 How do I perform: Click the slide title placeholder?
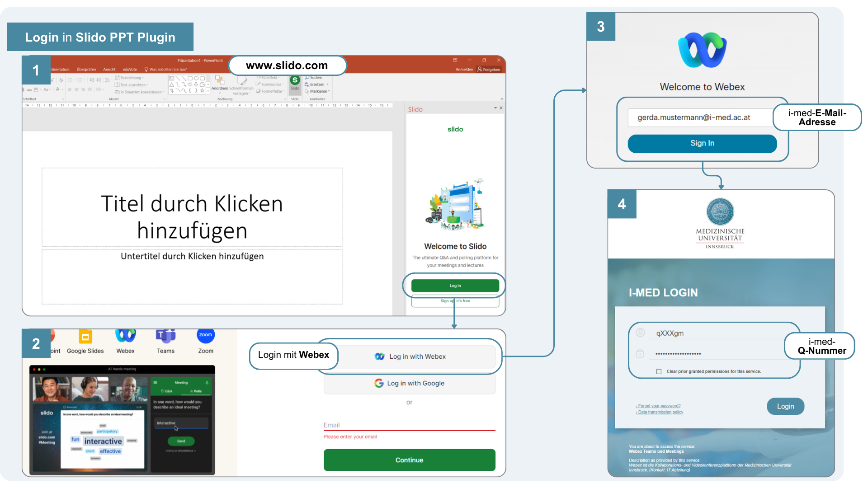tap(192, 207)
